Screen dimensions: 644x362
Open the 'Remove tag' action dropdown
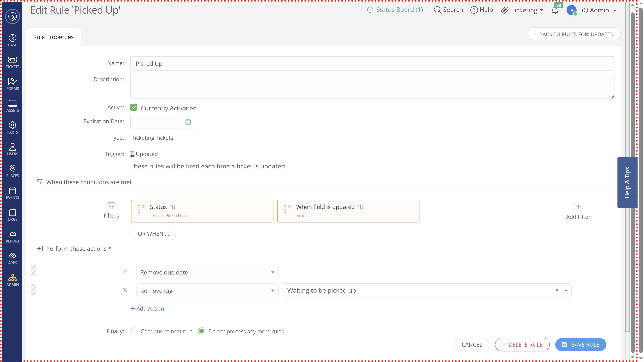coord(207,291)
